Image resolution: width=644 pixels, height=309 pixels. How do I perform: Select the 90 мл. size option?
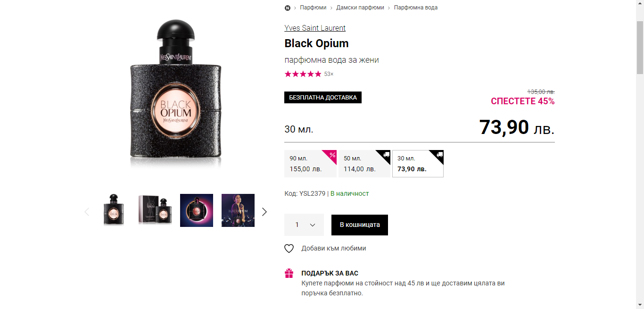click(310, 164)
